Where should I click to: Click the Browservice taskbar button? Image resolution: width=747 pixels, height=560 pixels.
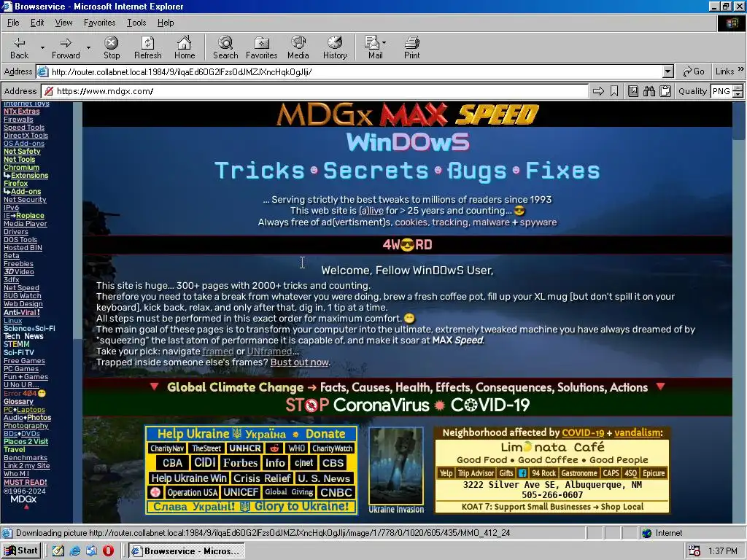coord(187,551)
